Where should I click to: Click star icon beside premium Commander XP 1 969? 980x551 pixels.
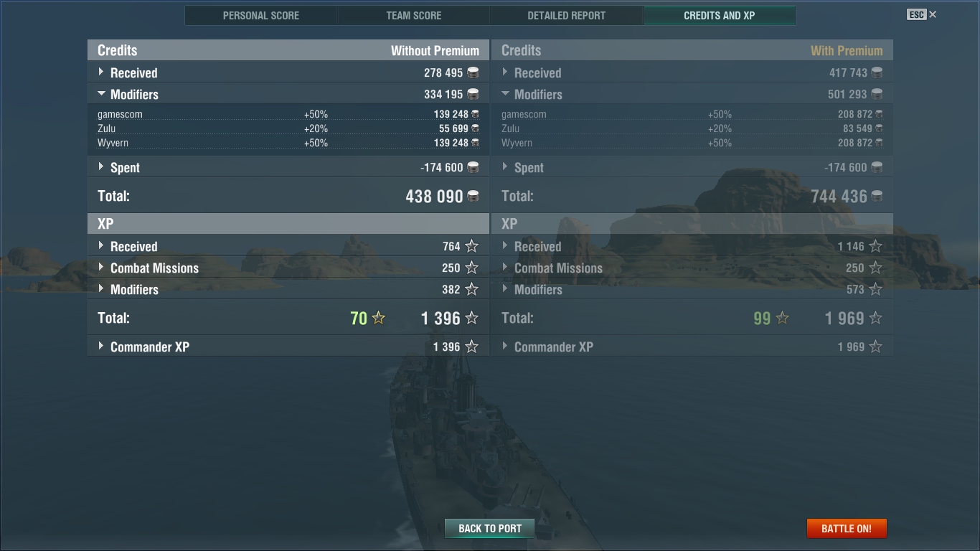tap(875, 347)
